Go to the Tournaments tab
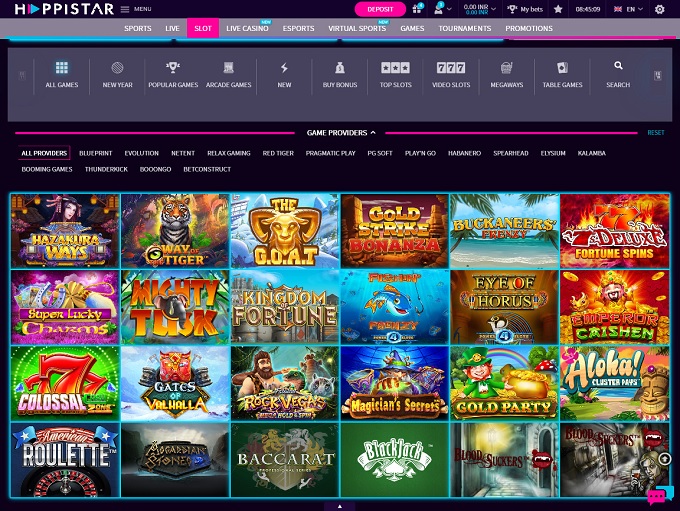Image resolution: width=680 pixels, height=511 pixels. (464, 29)
